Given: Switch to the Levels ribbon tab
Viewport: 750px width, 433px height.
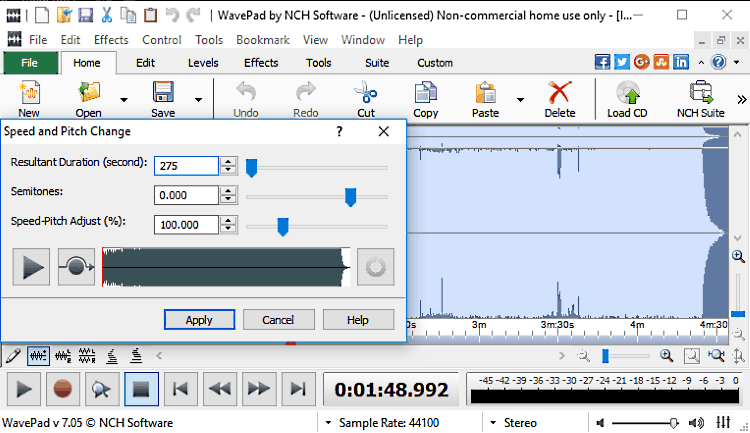Looking at the screenshot, I should pos(203,63).
